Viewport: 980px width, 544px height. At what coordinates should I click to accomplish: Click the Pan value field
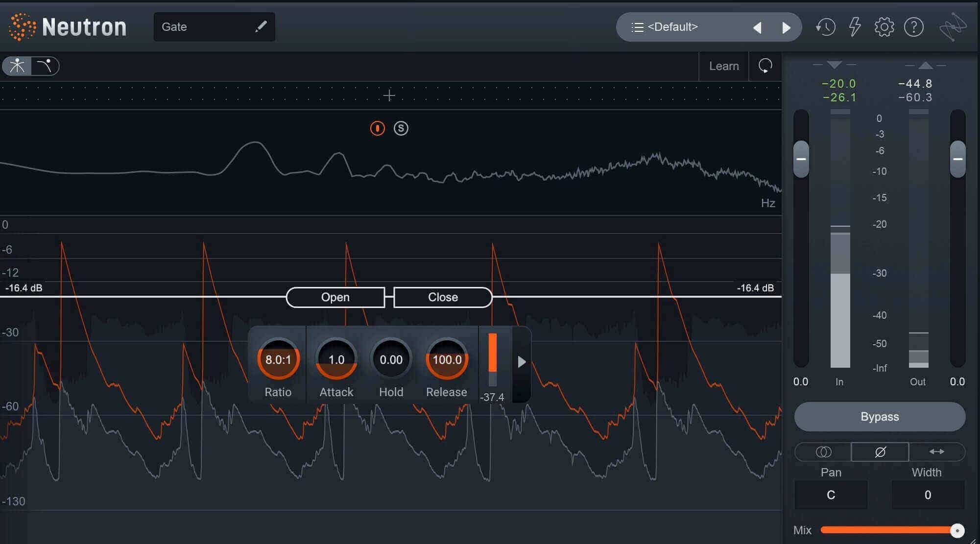click(x=831, y=495)
